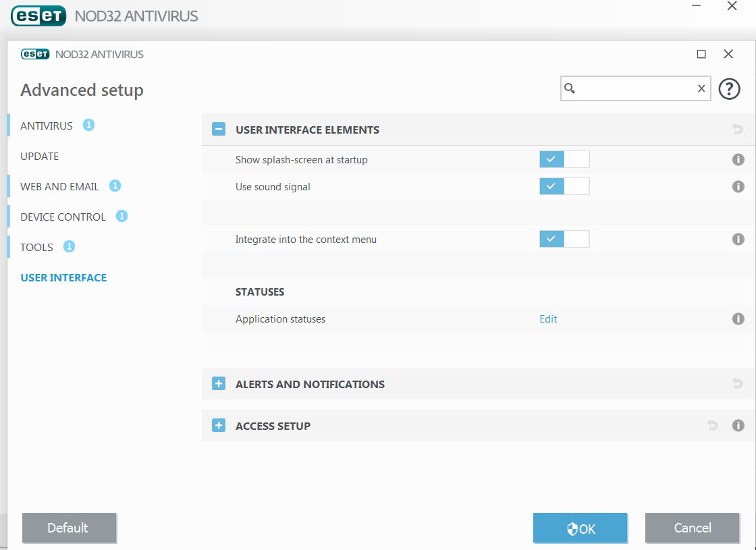Click the help question mark icon

[729, 88]
